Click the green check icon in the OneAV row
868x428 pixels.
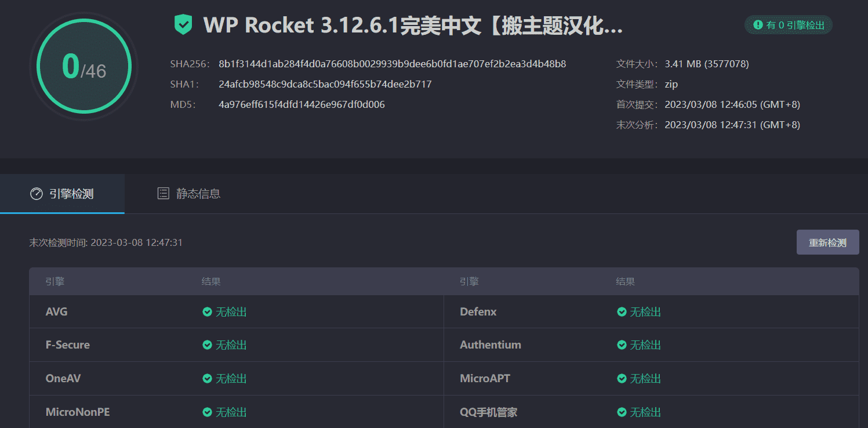207,379
